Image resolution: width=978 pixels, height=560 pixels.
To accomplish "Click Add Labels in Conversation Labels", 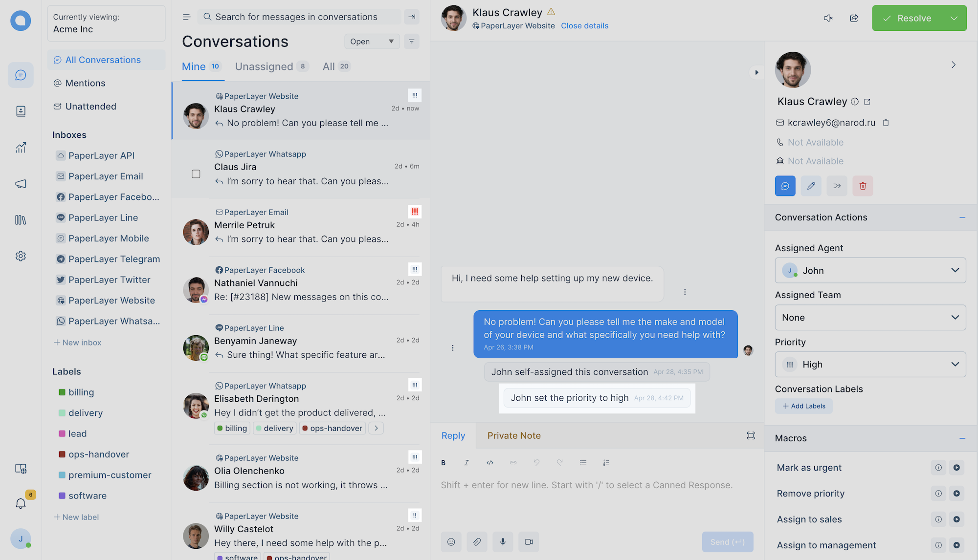I will tap(803, 406).
